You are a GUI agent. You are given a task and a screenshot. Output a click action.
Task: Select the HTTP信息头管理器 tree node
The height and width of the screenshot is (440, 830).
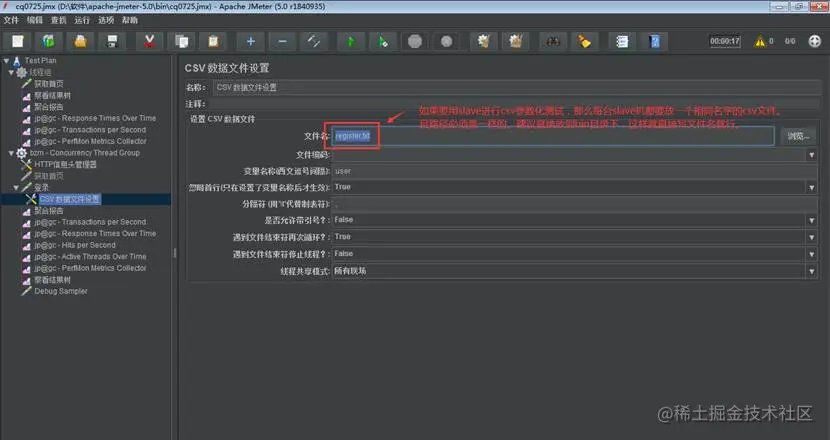[66, 165]
